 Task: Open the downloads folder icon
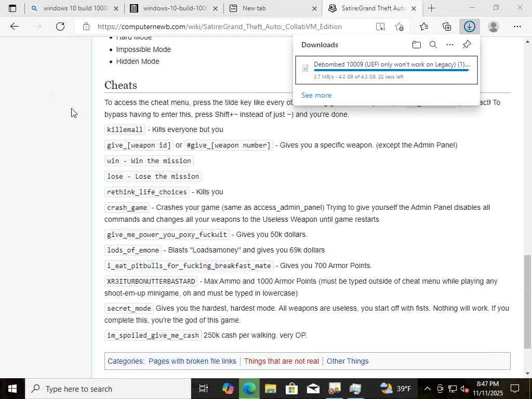[417, 45]
